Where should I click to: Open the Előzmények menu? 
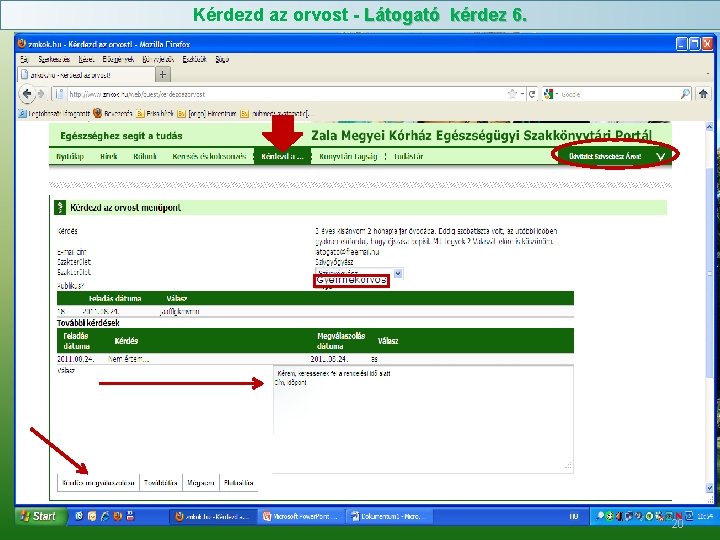coord(118,59)
